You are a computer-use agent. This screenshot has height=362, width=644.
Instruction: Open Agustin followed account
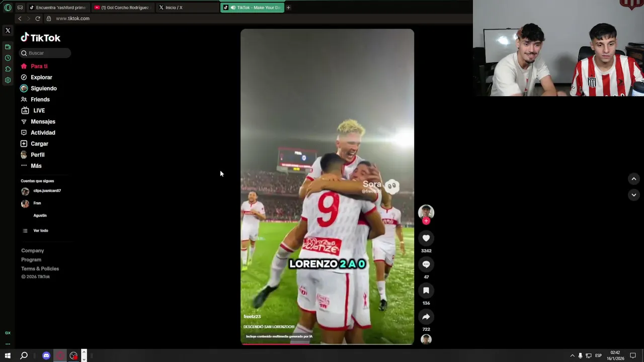click(x=40, y=215)
